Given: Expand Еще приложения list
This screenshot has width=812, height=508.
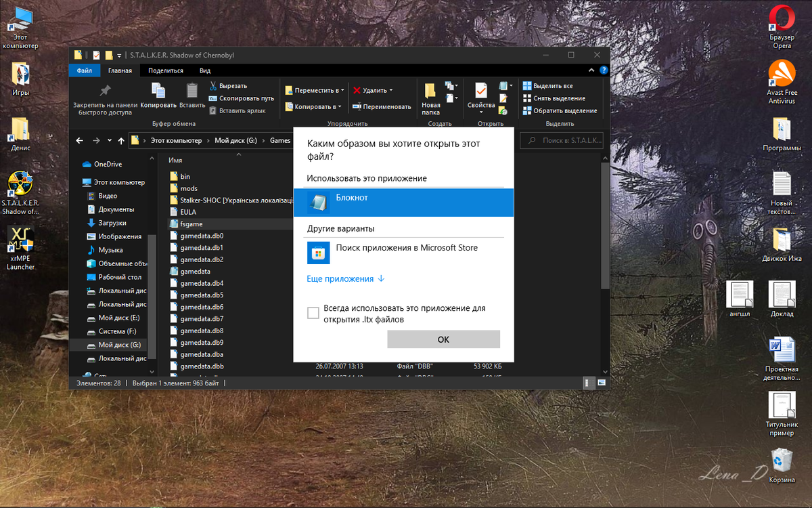Looking at the screenshot, I should [346, 278].
